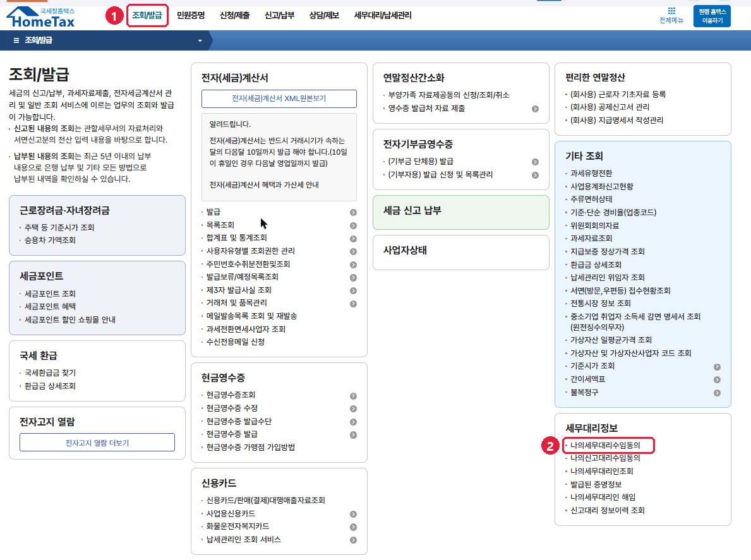Image resolution: width=751 pixels, height=560 pixels.
Task: Open the 현금영수증 가맹점 가입방법 link
Action: pyautogui.click(x=251, y=447)
